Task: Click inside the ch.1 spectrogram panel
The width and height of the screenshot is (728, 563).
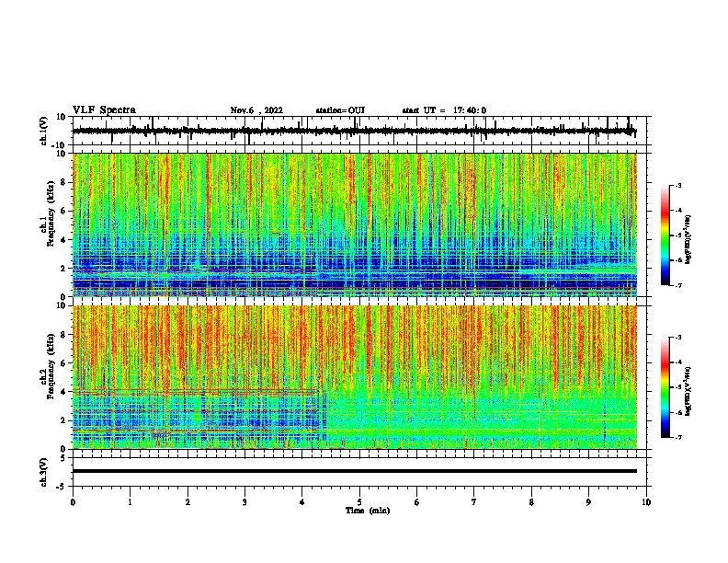Action: tap(355, 224)
